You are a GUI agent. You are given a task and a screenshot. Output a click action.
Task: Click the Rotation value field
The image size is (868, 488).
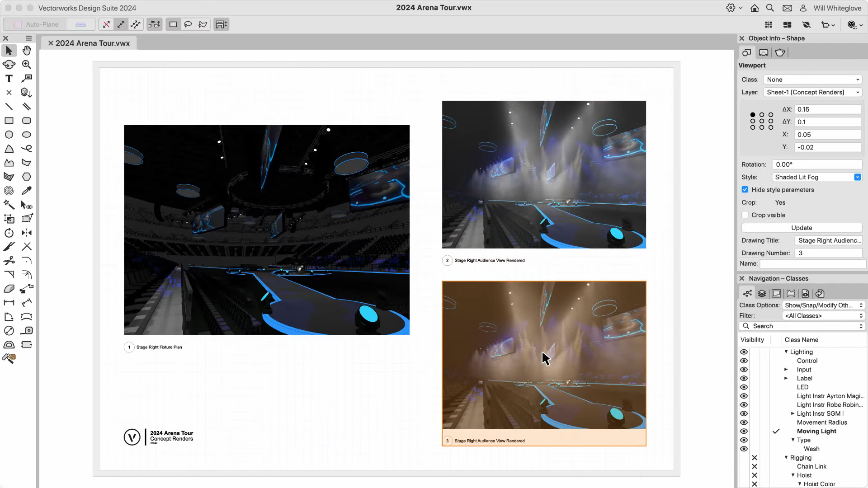[x=816, y=164]
